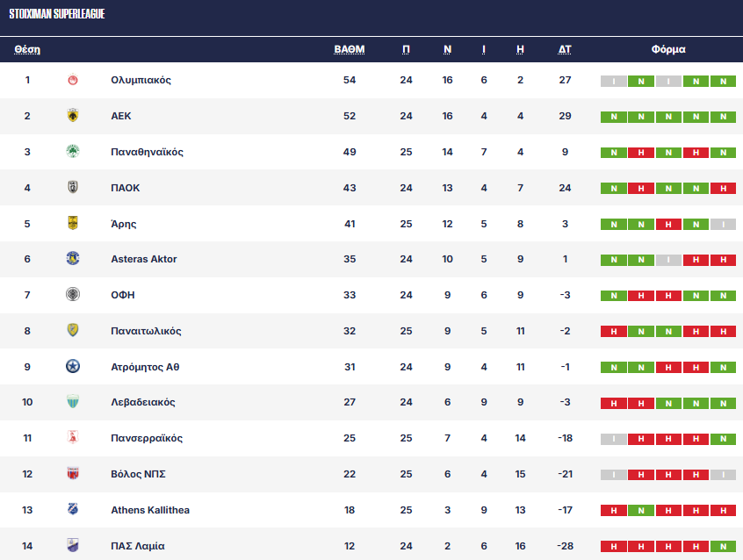The image size is (743, 560).
Task: Click the ΔΤ column header
Action: (565, 50)
